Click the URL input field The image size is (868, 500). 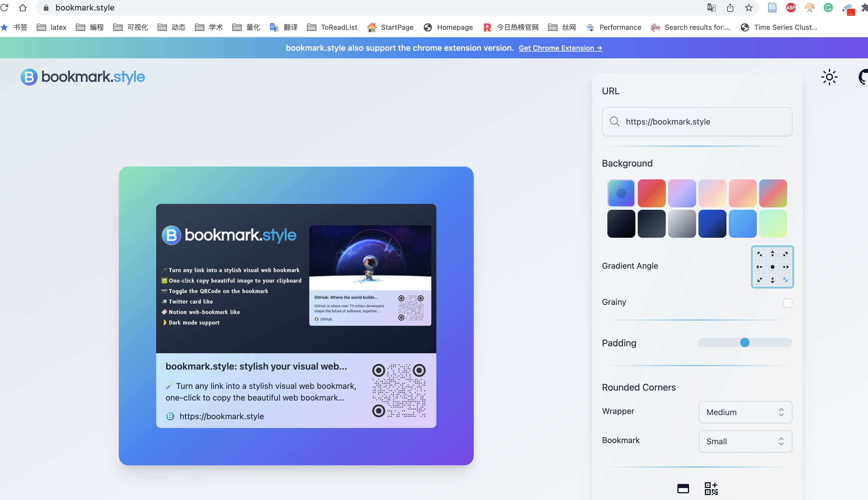click(x=697, y=122)
